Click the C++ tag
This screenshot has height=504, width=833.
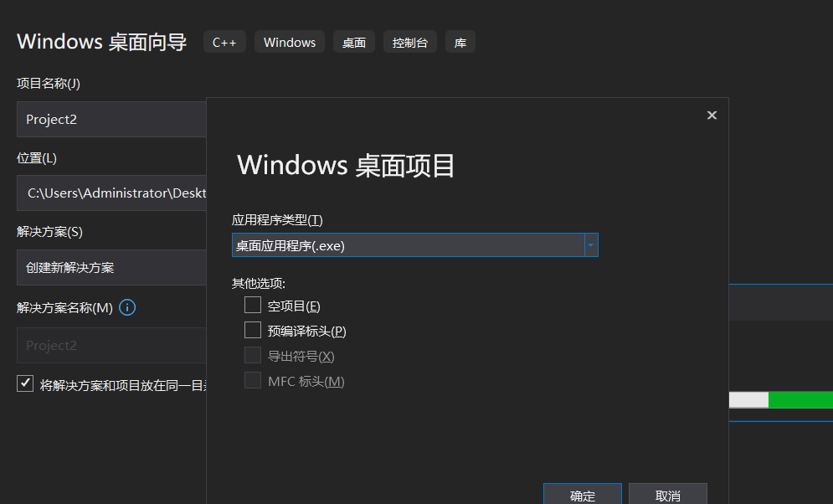click(224, 42)
